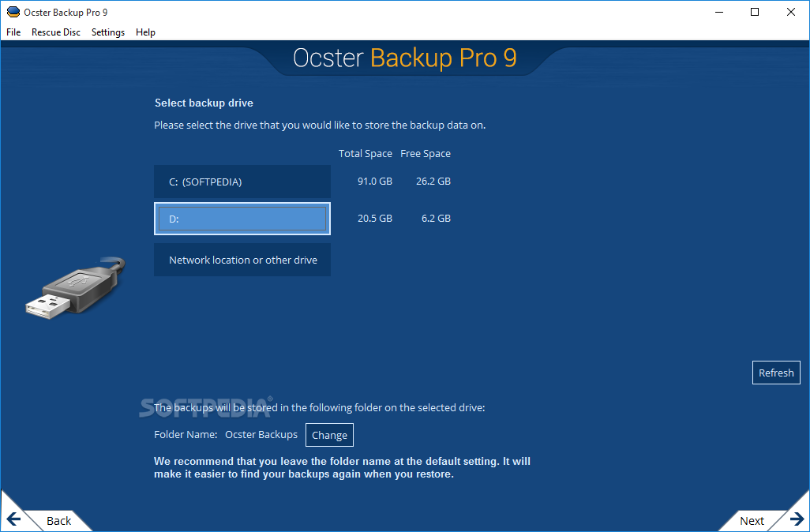The height and width of the screenshot is (532, 810).
Task: Open the Rescue Disc menu
Action: pos(56,32)
